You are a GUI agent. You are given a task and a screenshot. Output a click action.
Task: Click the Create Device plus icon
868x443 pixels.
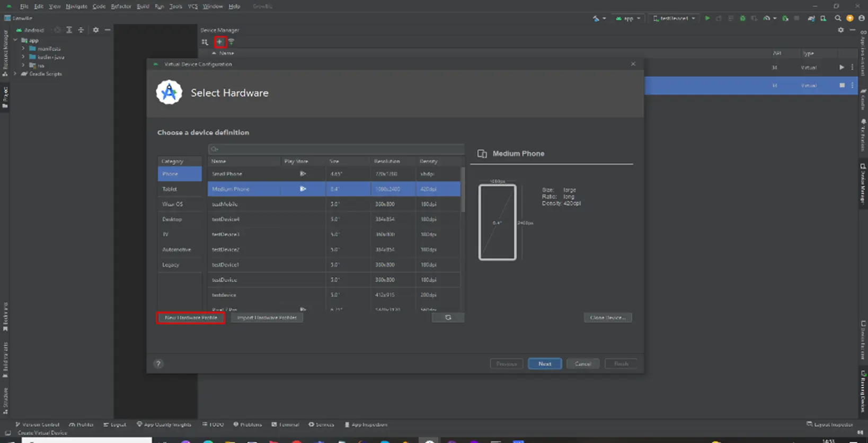point(219,42)
